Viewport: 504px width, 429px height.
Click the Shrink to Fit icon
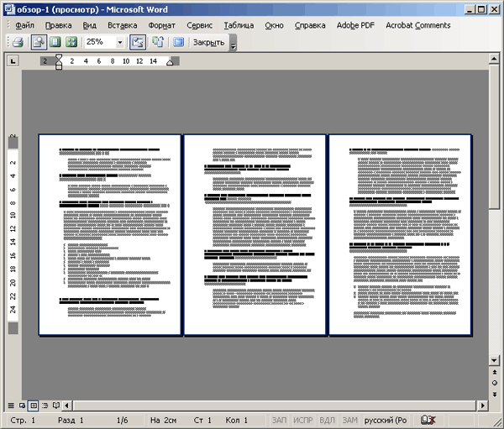(x=158, y=42)
